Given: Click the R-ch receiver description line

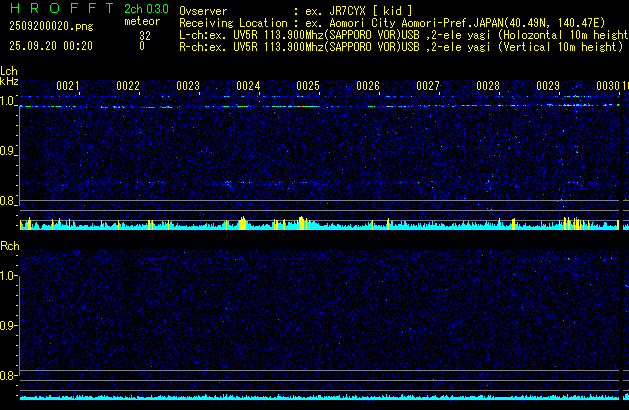Looking at the screenshot, I should point(400,46).
